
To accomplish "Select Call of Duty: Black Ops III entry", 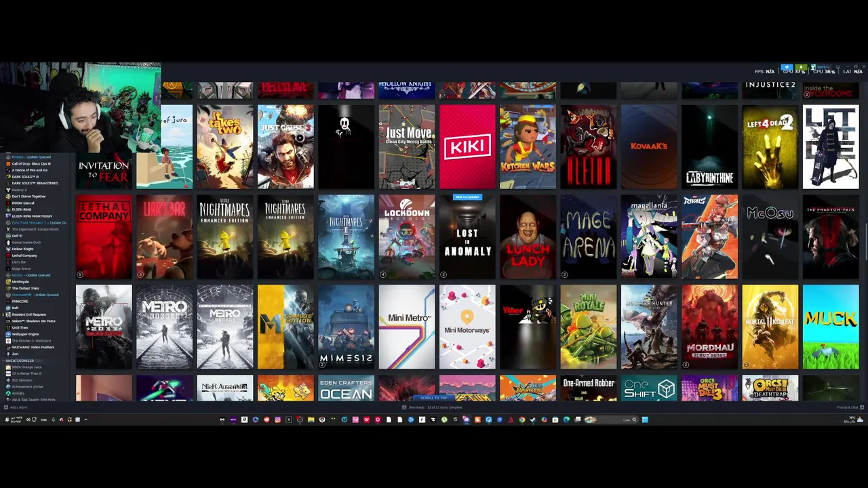I will tap(28, 164).
